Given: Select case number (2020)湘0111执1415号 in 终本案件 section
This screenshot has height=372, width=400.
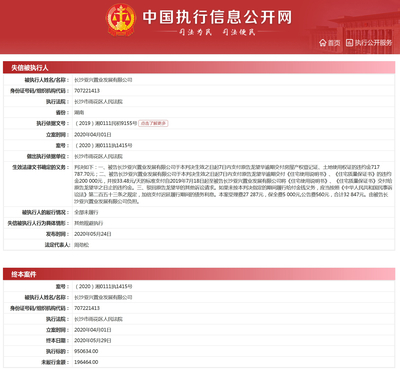Looking at the screenshot, I should coord(104,286).
